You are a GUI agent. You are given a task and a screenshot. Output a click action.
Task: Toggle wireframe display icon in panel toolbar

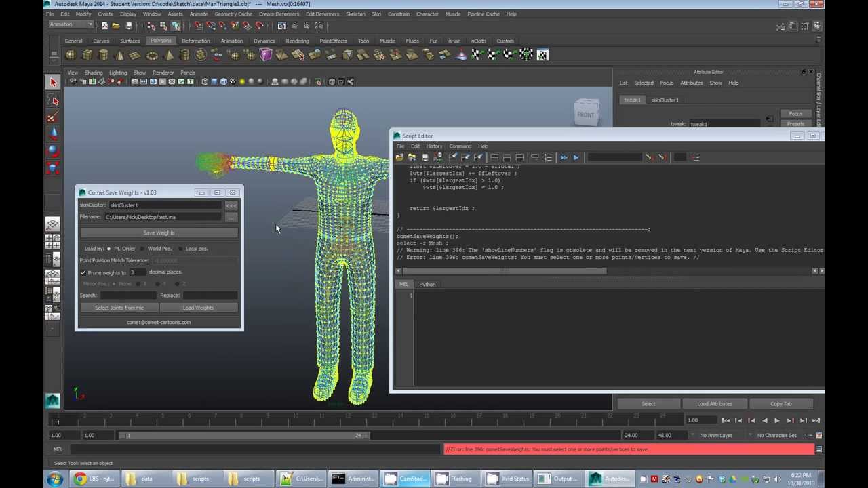pos(205,82)
